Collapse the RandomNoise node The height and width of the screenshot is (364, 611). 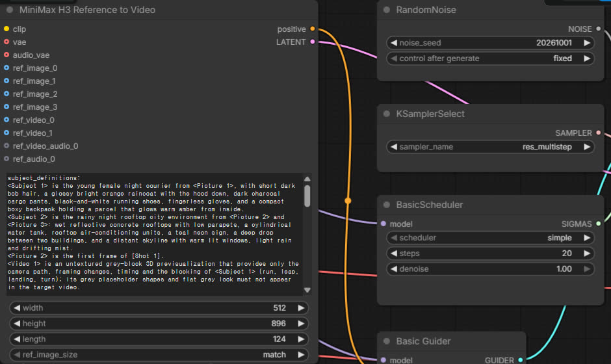click(387, 10)
